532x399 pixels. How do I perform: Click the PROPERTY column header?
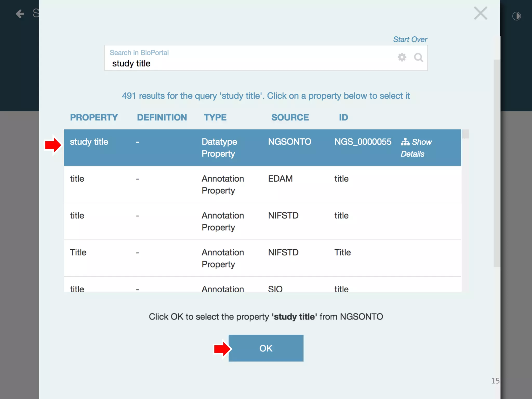pyautogui.click(x=94, y=117)
